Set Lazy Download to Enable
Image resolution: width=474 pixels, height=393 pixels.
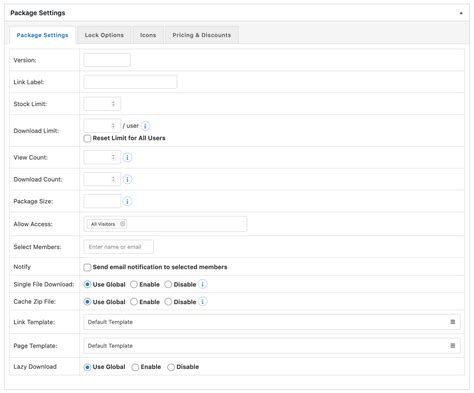(135, 367)
